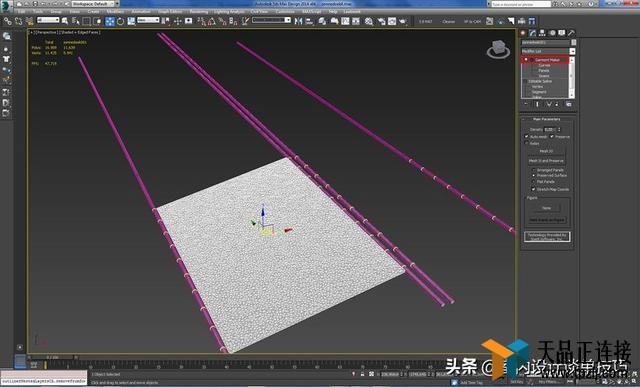Click the Mesh It and Preserve button
The width and height of the screenshot is (640, 387).
coord(546,161)
